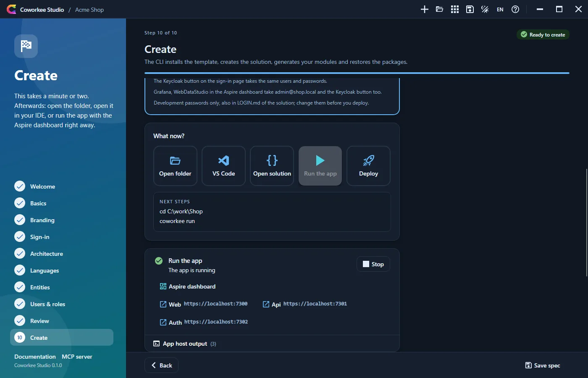Screen dimensions: 588x378
Task: Click the floppy disk save icon in title bar
Action: click(470, 9)
